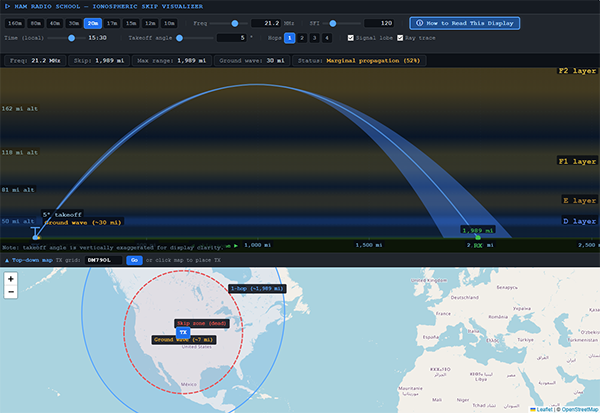Select the 15m band button
The height and width of the screenshot is (413, 600).
pyautogui.click(x=131, y=23)
